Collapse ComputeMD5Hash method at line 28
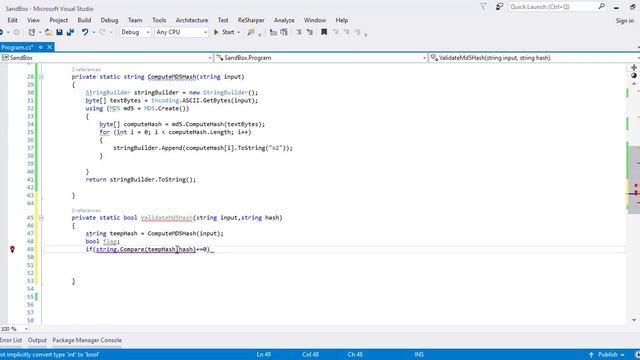The height and width of the screenshot is (360, 640). (x=41, y=77)
